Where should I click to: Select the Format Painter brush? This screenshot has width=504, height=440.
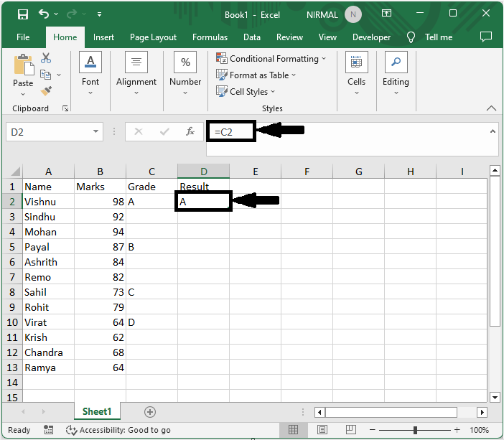(46, 91)
